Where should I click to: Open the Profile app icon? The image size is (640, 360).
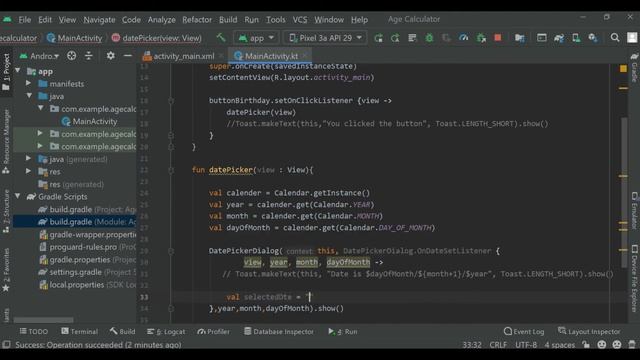point(464,38)
